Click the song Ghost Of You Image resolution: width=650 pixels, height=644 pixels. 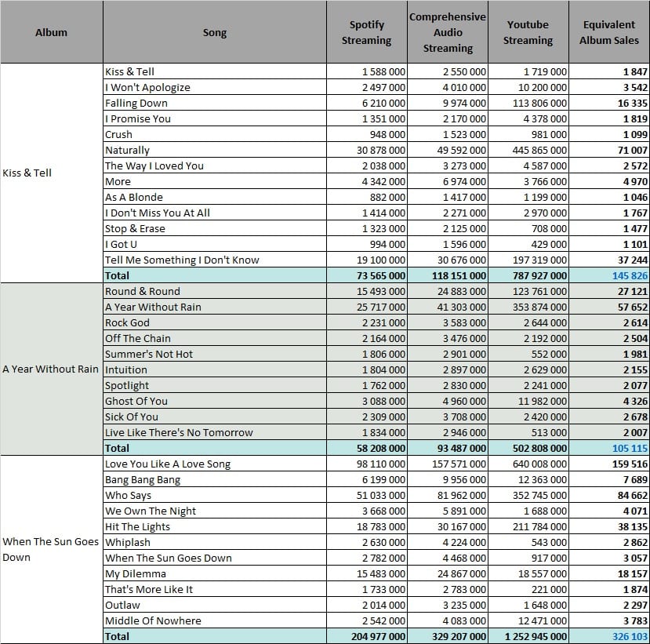coord(215,401)
